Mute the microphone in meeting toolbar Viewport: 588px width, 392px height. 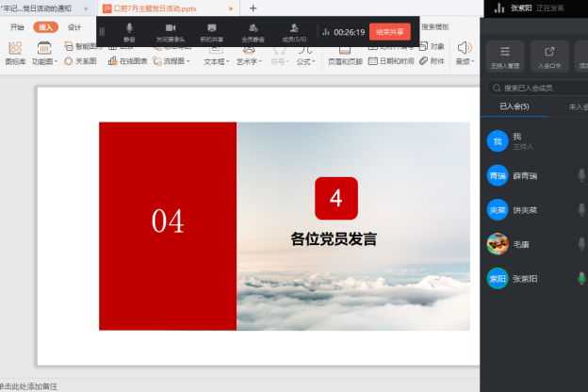pos(129,31)
